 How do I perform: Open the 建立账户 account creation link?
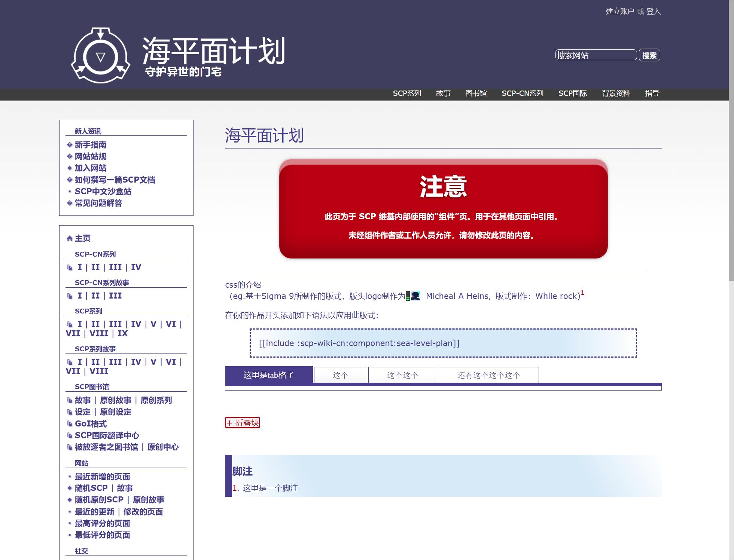619,11
